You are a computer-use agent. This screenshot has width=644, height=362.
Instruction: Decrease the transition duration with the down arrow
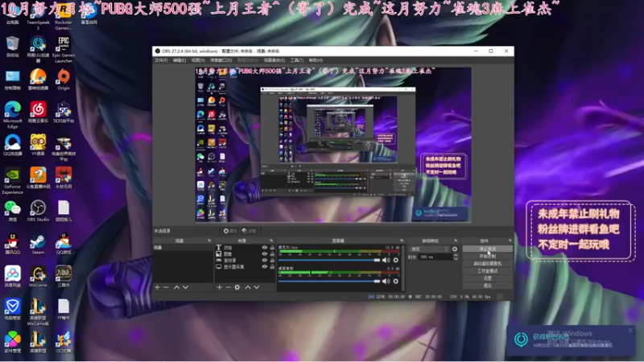[455, 258]
